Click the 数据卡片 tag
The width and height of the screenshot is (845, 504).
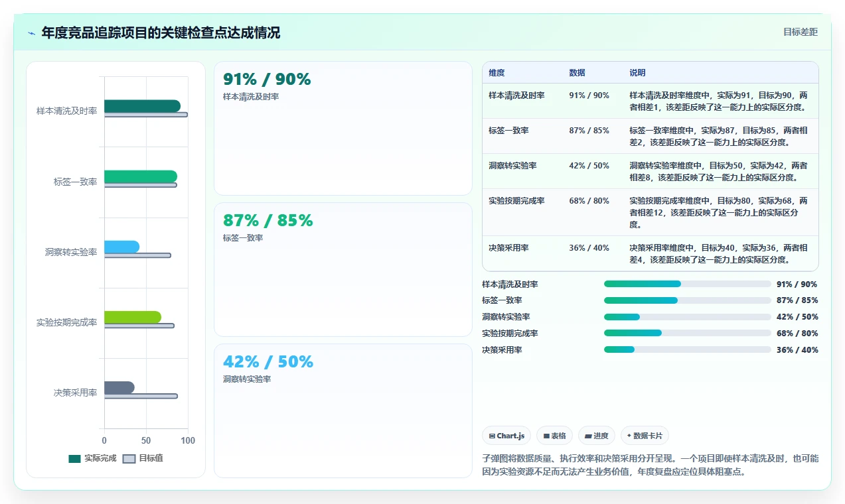[x=645, y=436]
